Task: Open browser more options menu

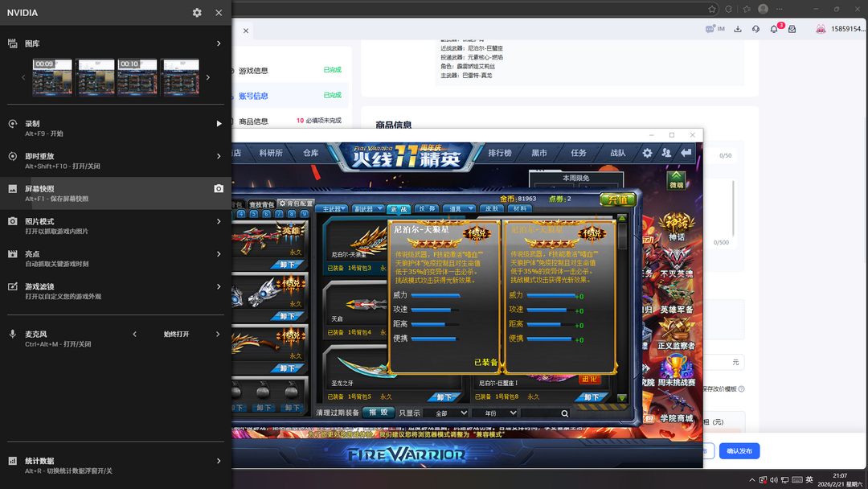Action: pos(780,9)
